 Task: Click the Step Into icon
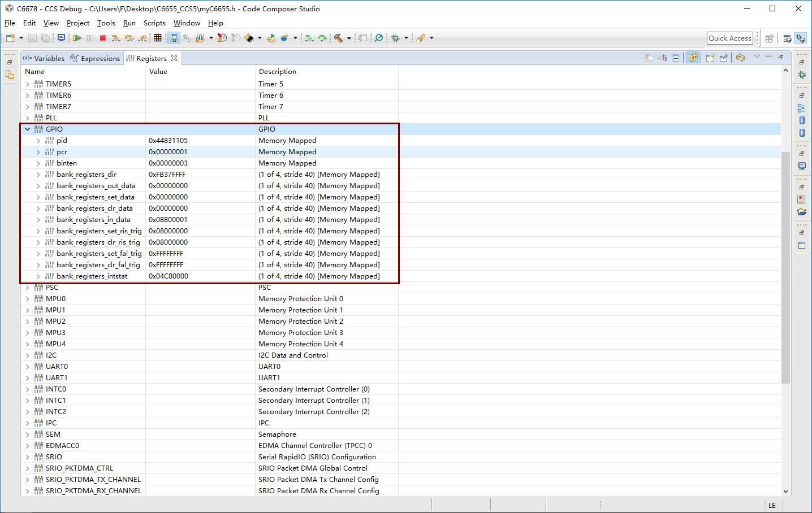(x=116, y=38)
